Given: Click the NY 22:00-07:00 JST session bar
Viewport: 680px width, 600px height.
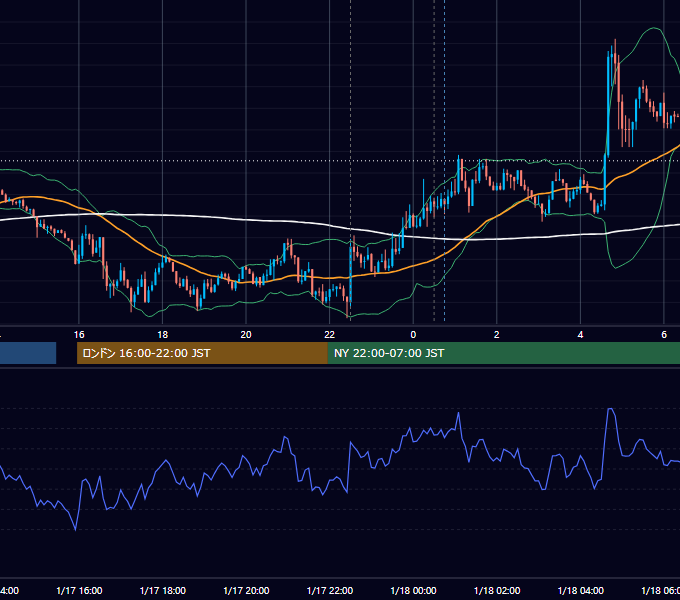Looking at the screenshot, I should (503, 353).
